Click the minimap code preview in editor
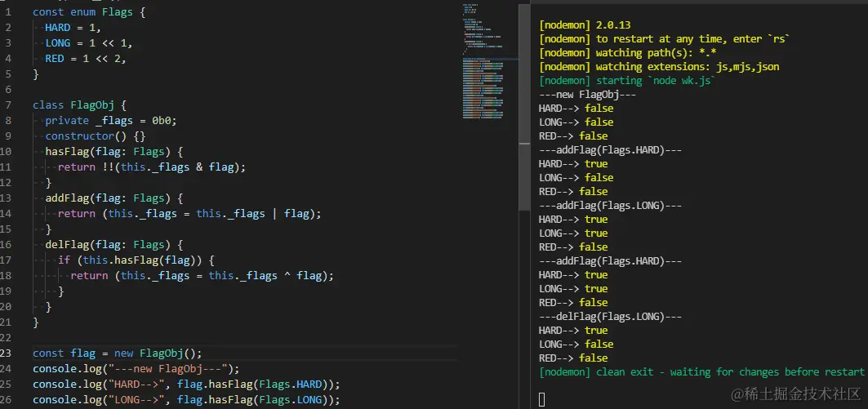The image size is (868, 409). pyautogui.click(x=483, y=61)
